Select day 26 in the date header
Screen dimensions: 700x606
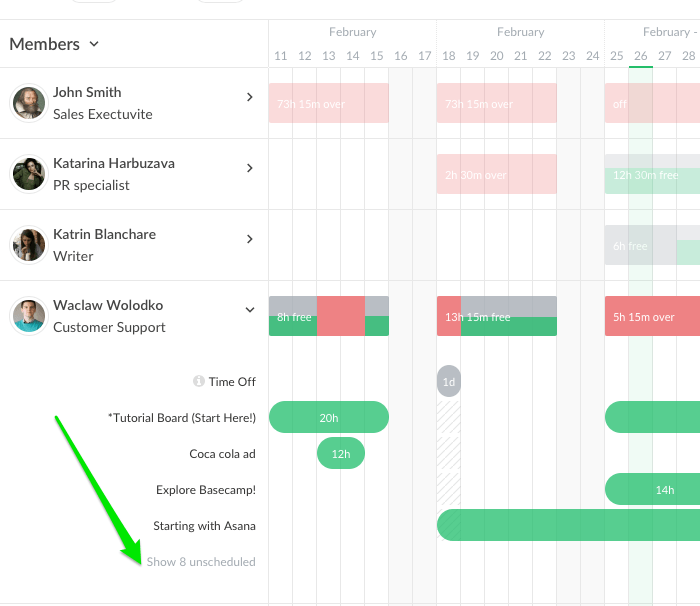pos(640,57)
